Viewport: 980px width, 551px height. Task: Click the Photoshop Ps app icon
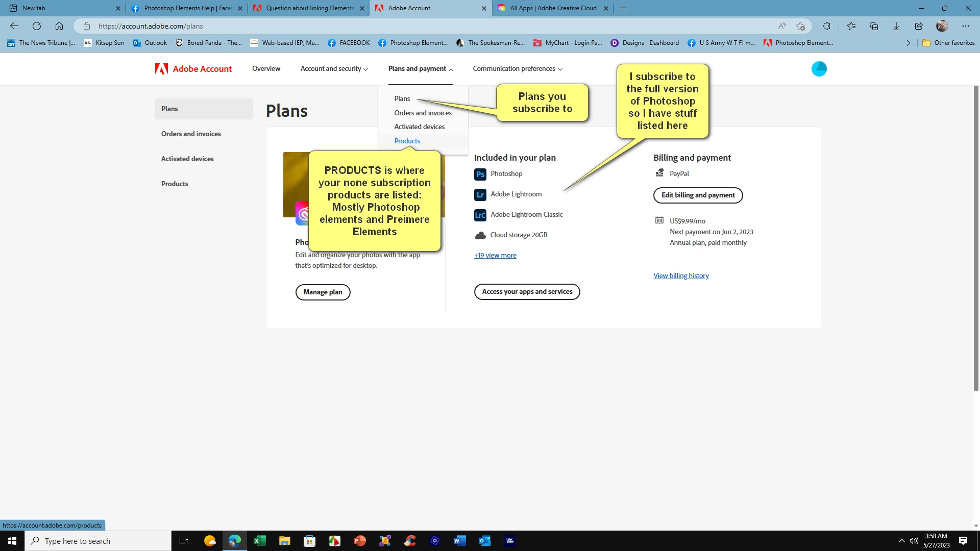click(x=480, y=174)
